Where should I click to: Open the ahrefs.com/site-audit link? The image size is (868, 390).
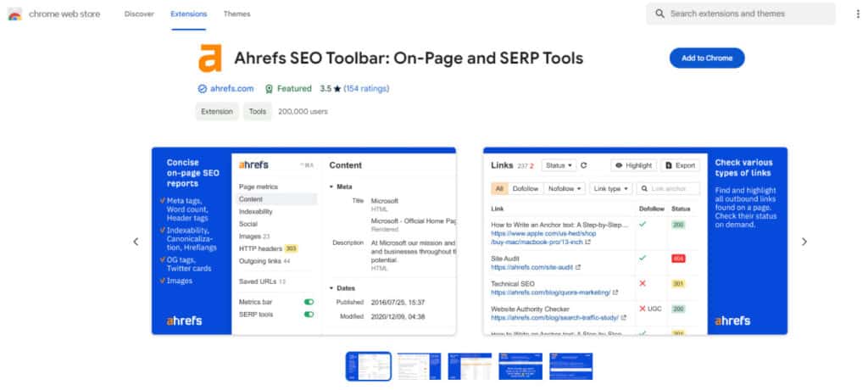coord(531,267)
